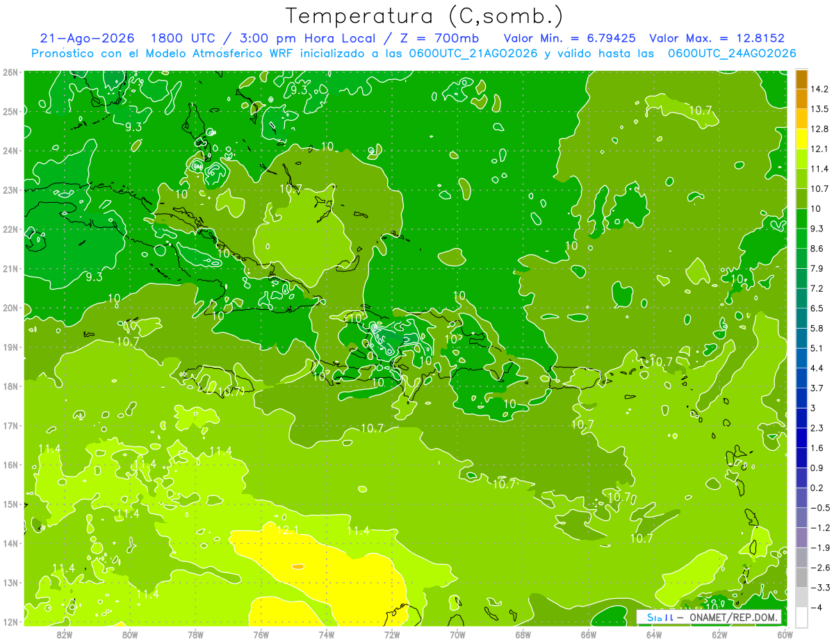The image size is (834, 644).
Task: Click the 82W longitude axis label
Action: pyautogui.click(x=64, y=634)
